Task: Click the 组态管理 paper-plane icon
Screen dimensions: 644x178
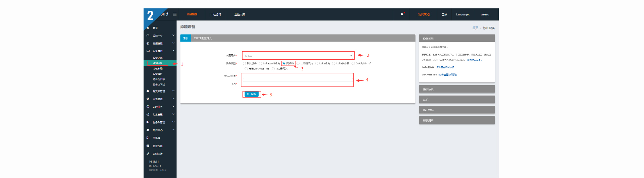Action: click(148, 114)
